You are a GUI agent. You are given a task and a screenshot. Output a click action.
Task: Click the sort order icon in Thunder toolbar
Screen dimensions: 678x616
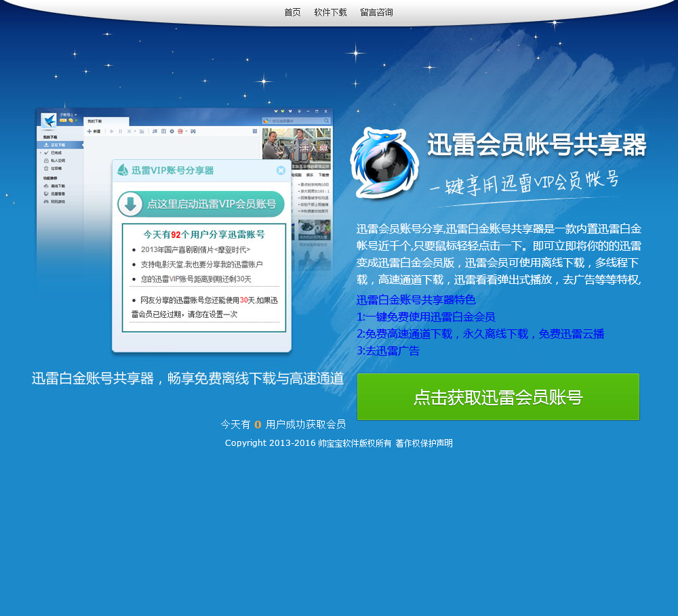tap(155, 131)
